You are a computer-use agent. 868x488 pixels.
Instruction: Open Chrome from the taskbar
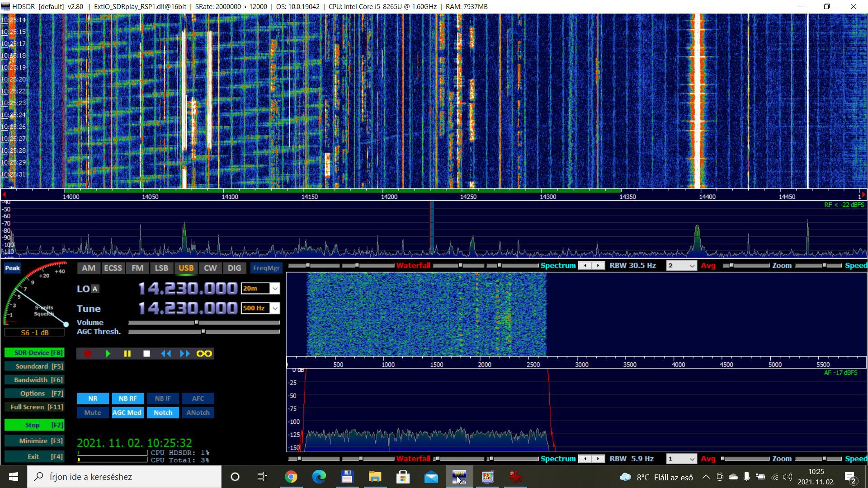[291, 477]
